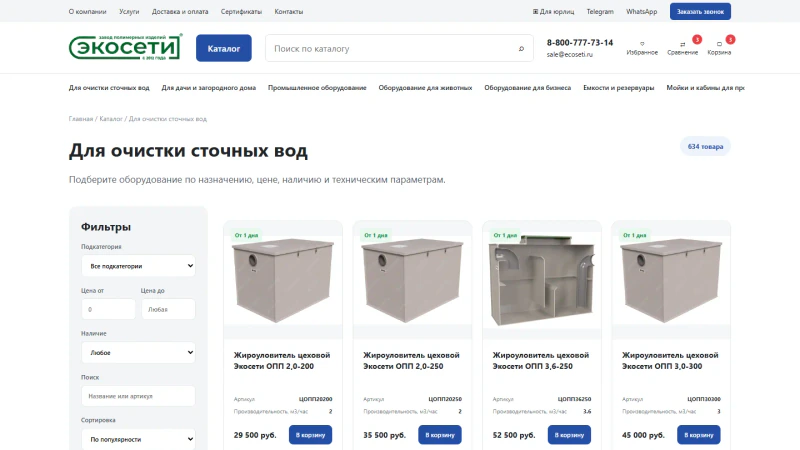Viewport: 800px width, 450px height.
Task: Add ОПП 2,0-200 to cart
Action: [x=310, y=435]
